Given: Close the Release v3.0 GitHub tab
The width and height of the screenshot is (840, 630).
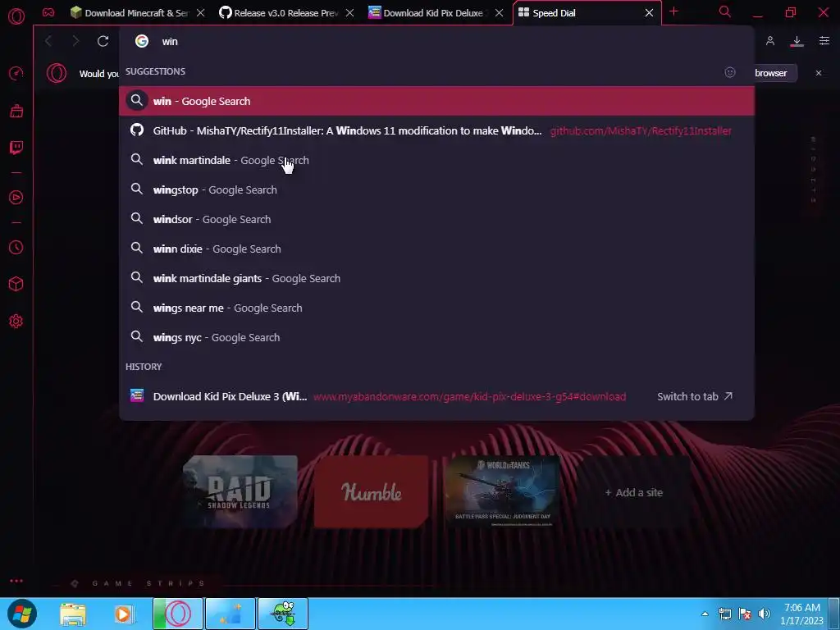Looking at the screenshot, I should point(349,13).
